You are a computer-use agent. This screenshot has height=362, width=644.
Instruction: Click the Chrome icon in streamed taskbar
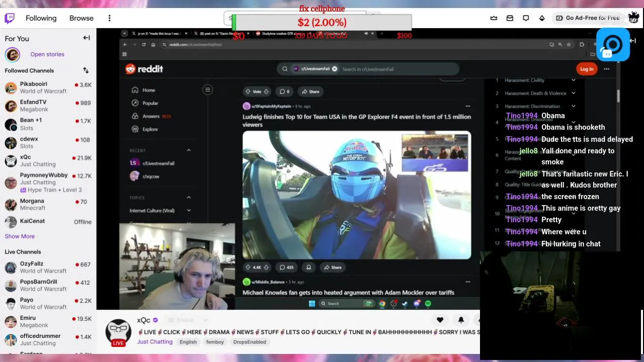[382, 304]
